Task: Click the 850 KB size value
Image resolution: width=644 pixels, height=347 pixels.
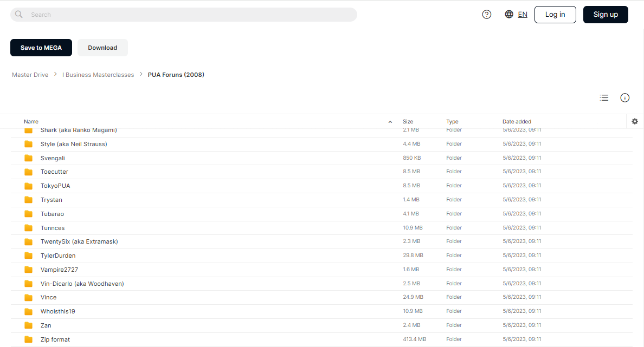Action: 412,158
